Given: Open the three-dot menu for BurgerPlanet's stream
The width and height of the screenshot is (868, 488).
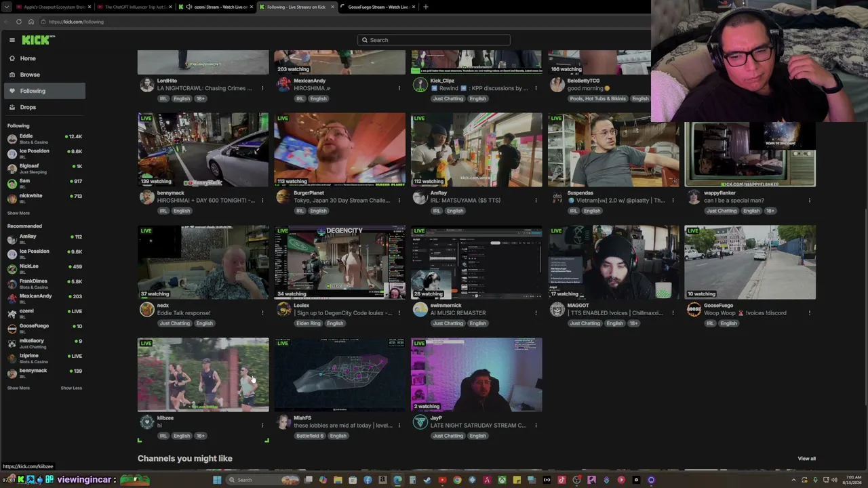Looking at the screenshot, I should (x=399, y=200).
